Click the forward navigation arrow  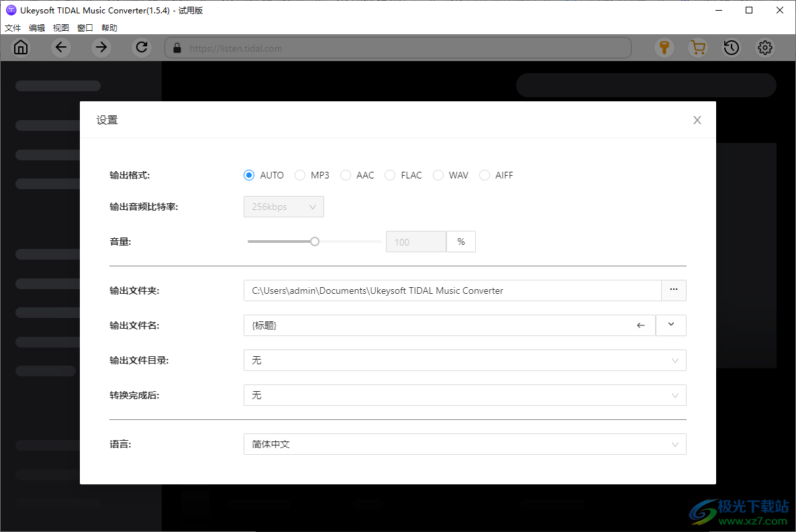pyautogui.click(x=101, y=48)
